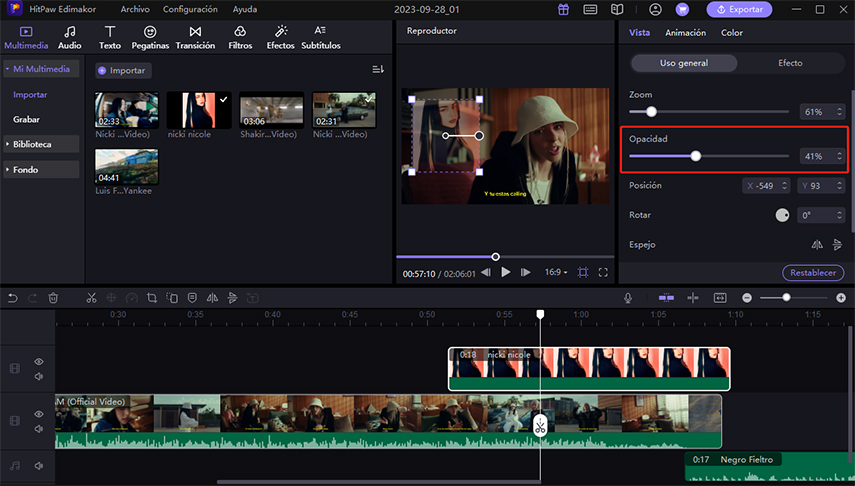Screen dimensions: 855x486
Task: Click the timeline split-at-playhead plus icon
Action: [693, 298]
